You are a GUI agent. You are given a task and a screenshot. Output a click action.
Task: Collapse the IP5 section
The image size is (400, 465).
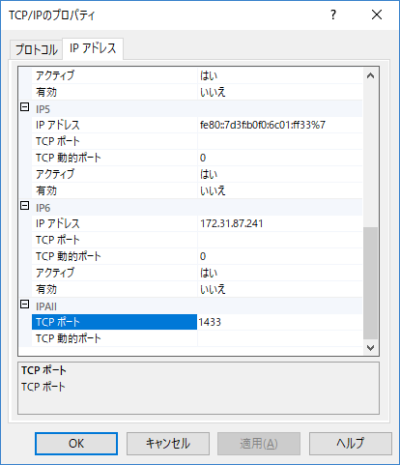pyautogui.click(x=25, y=107)
